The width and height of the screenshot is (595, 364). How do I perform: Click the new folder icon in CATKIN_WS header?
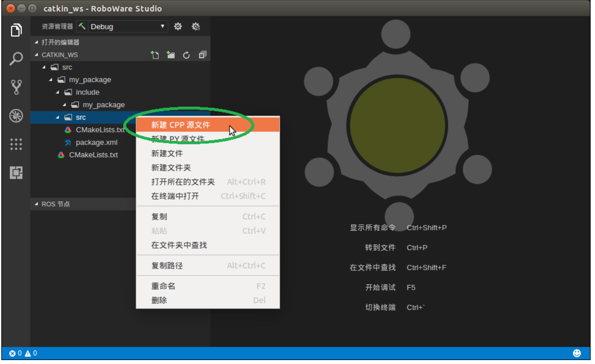(x=171, y=55)
